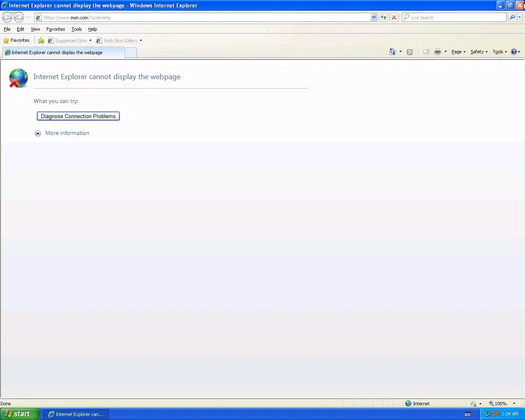The image size is (525, 420).
Task: Select the Internet Explorer taskbar button
Action: click(x=76, y=414)
